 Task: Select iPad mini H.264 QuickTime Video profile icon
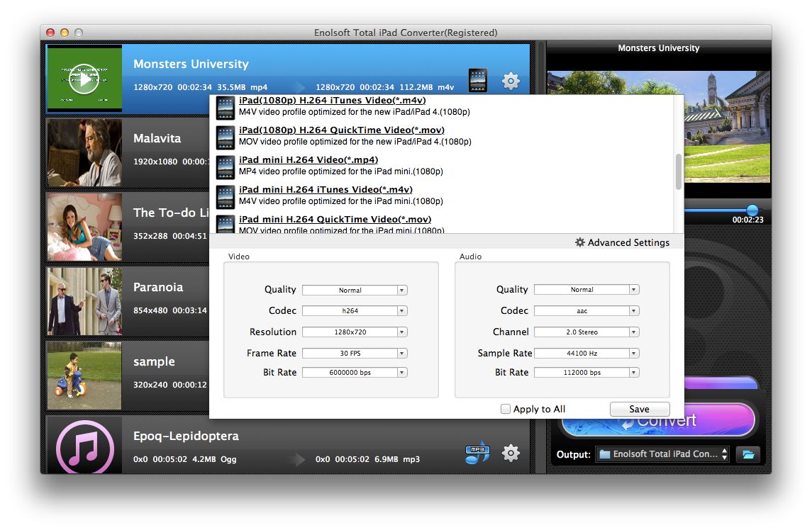pyautogui.click(x=226, y=224)
